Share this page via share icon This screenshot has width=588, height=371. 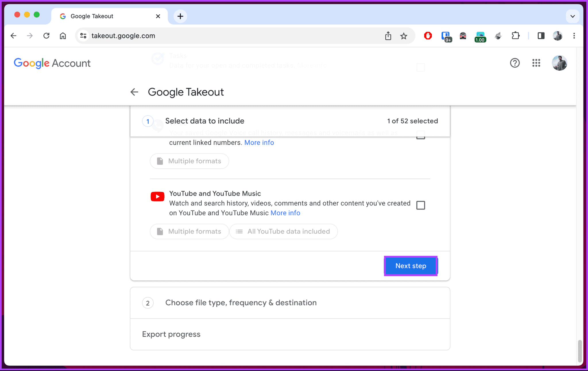pyautogui.click(x=388, y=36)
